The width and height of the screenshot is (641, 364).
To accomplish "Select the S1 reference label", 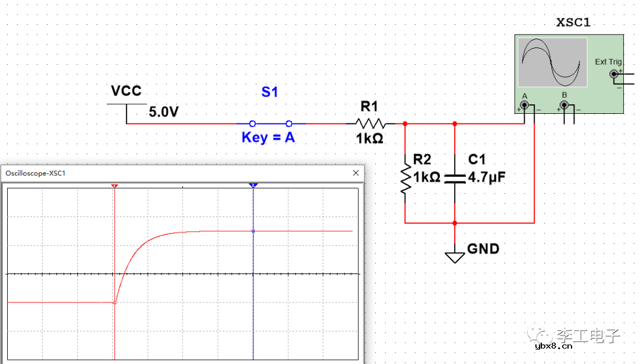I will pyautogui.click(x=269, y=92).
